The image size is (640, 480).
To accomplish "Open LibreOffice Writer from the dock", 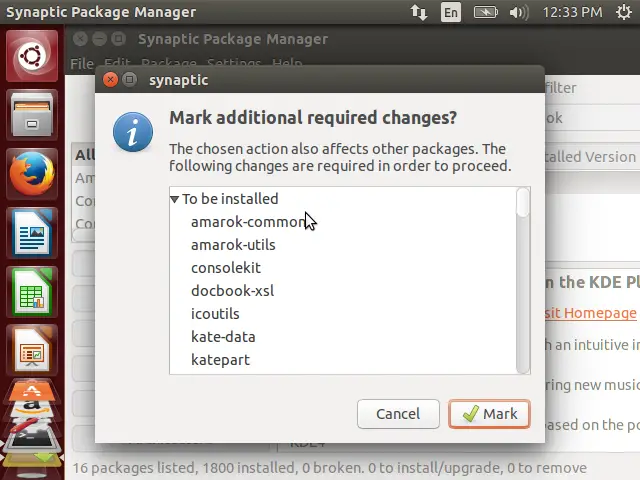I will coord(32,233).
